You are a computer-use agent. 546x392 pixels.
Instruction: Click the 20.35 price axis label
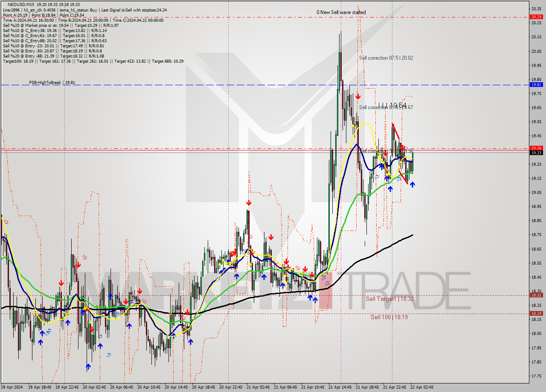[x=536, y=9]
